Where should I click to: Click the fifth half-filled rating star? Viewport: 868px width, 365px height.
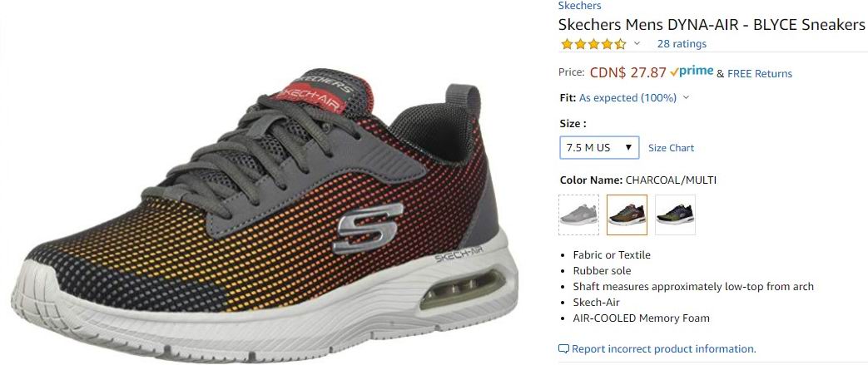[x=620, y=44]
